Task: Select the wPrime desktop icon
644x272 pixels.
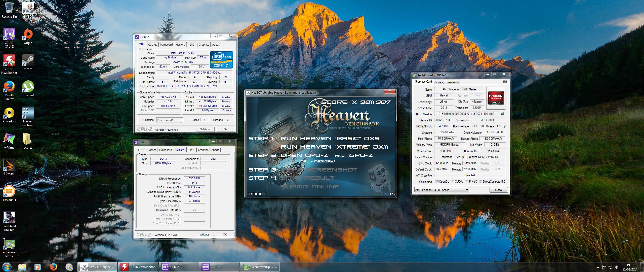Action: click(9, 141)
